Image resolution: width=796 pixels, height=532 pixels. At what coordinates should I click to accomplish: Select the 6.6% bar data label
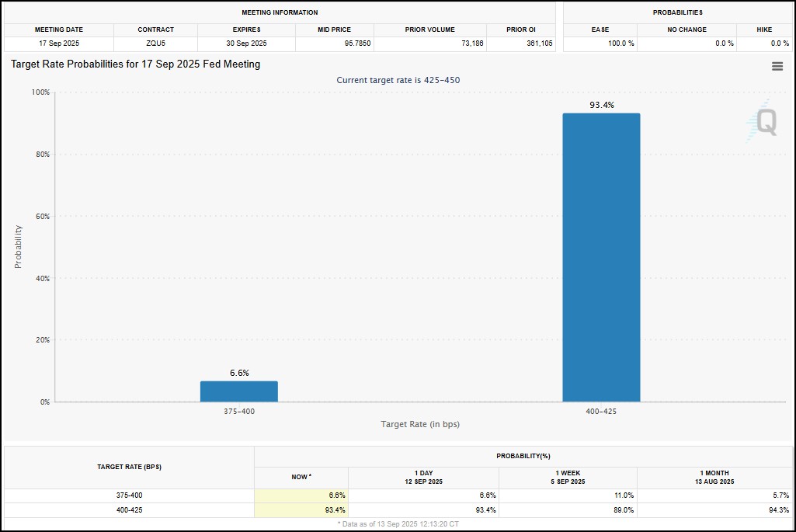(239, 373)
